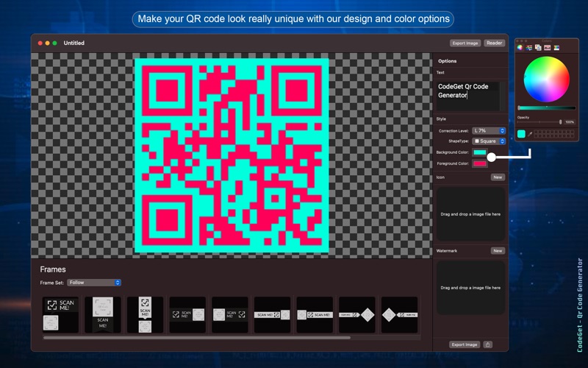Open the Reader button
Image resolution: width=588 pixels, height=368 pixels.
click(x=494, y=43)
